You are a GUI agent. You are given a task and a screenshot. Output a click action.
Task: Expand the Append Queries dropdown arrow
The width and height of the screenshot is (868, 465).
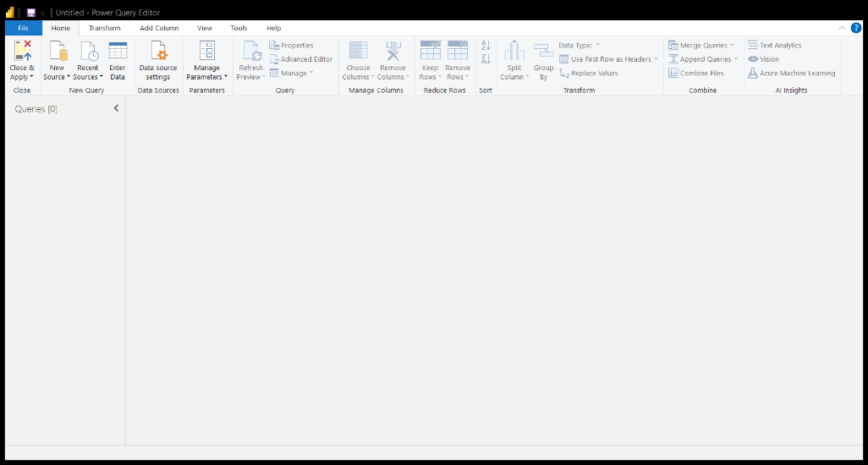coord(736,59)
